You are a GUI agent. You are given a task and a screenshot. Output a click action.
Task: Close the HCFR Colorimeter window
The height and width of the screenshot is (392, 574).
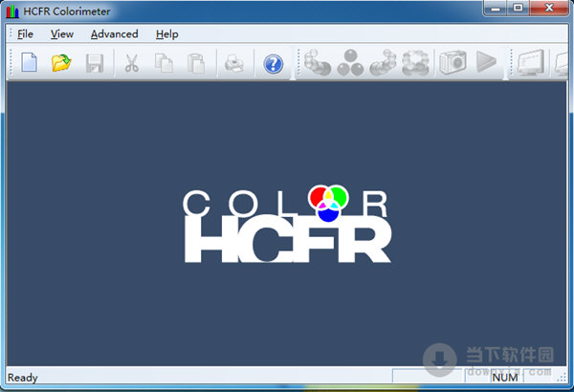click(549, 8)
